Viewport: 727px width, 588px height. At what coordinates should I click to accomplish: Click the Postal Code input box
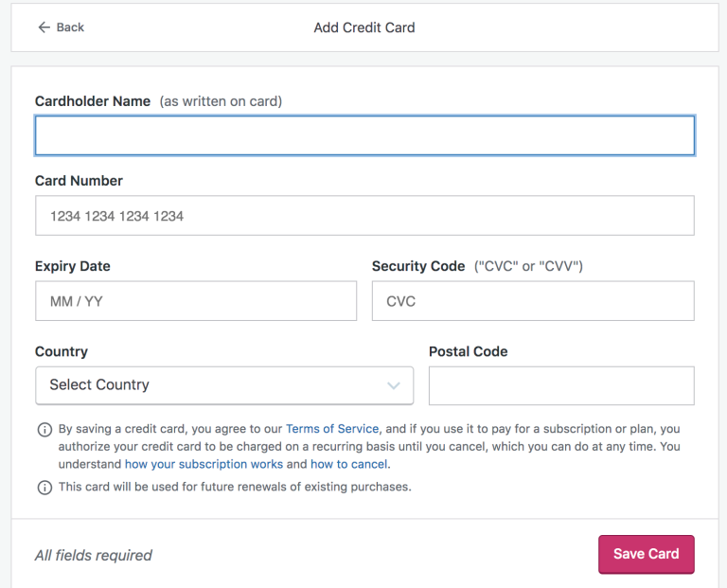[561, 385]
